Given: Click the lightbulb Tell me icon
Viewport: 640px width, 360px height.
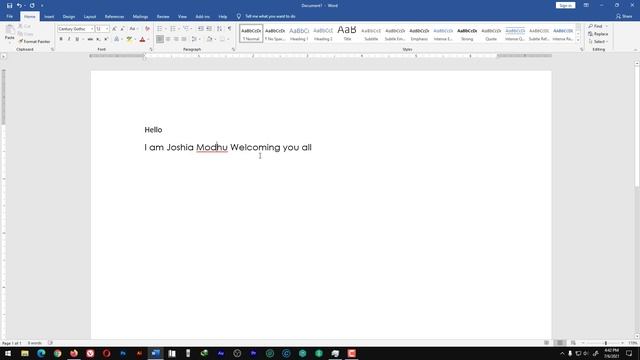Looking at the screenshot, I should point(239,16).
